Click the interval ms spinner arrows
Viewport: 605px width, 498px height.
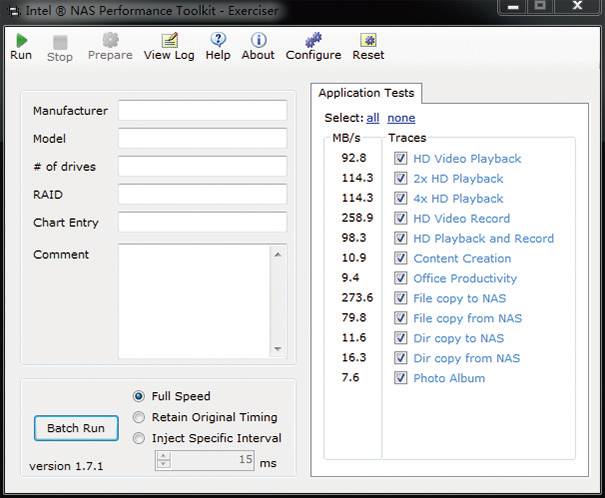point(164,460)
